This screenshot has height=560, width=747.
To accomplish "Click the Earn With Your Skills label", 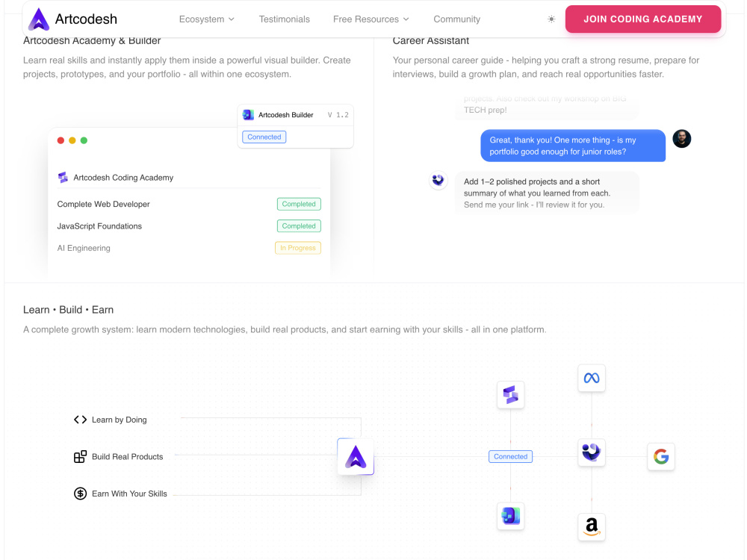I will coord(129,494).
